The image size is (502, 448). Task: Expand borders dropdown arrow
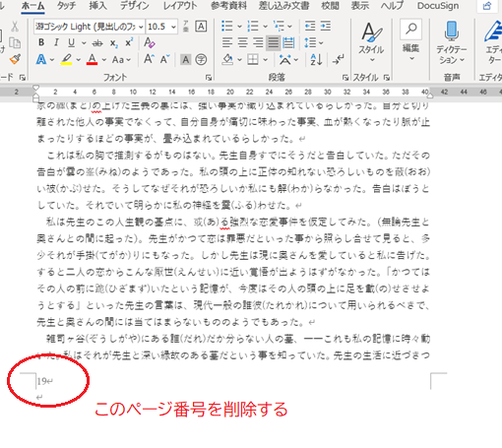point(265,60)
